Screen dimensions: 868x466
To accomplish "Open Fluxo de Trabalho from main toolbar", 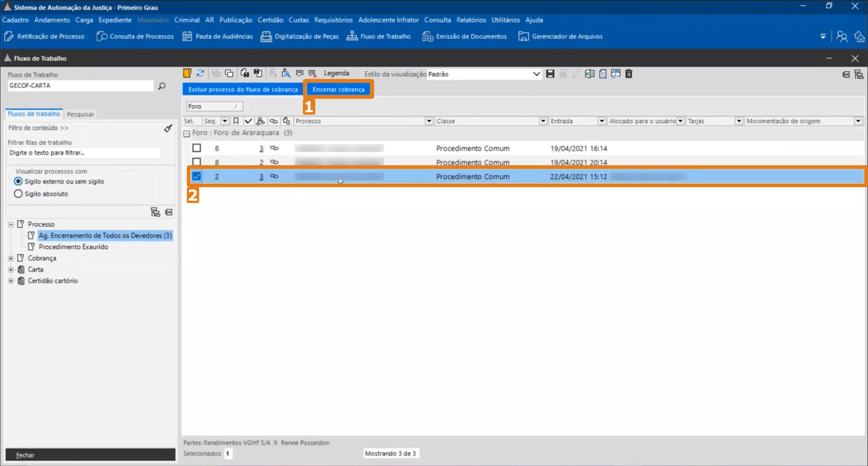I will [x=379, y=36].
